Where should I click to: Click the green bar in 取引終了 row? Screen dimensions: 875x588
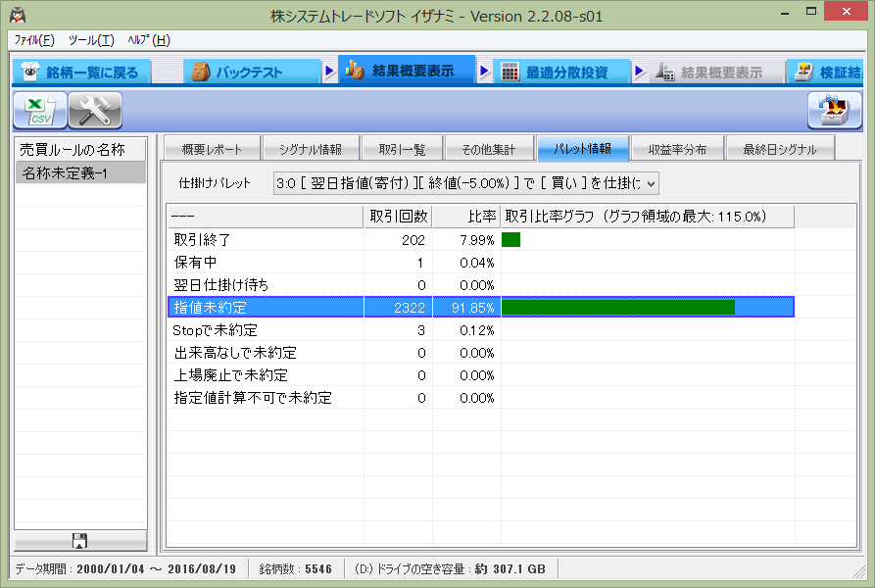[x=510, y=240]
